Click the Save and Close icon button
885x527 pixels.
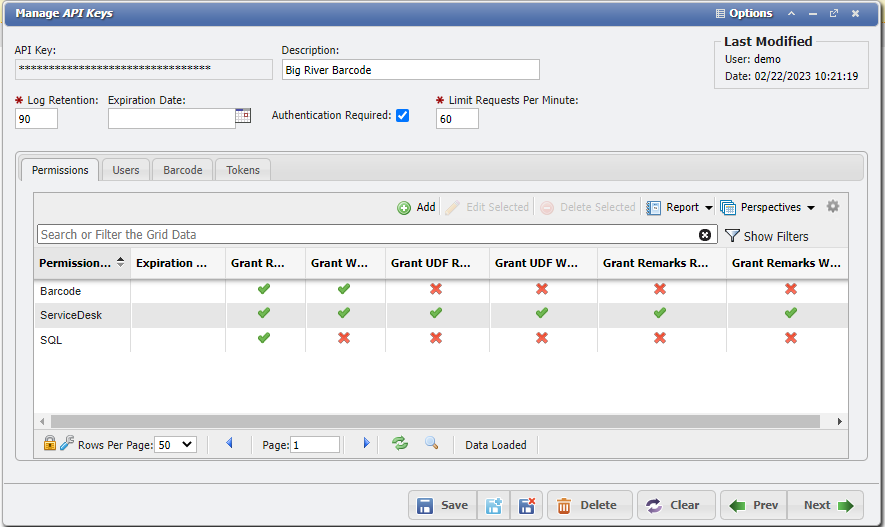tap(527, 505)
